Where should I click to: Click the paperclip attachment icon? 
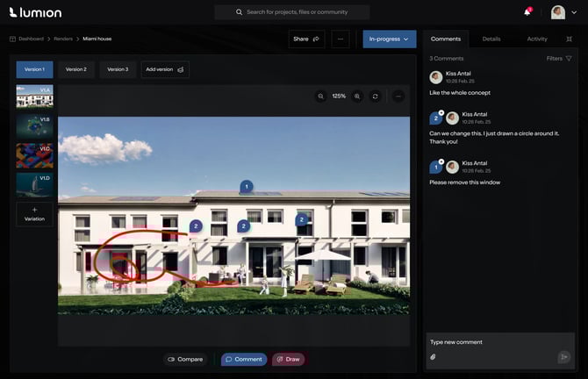433,357
